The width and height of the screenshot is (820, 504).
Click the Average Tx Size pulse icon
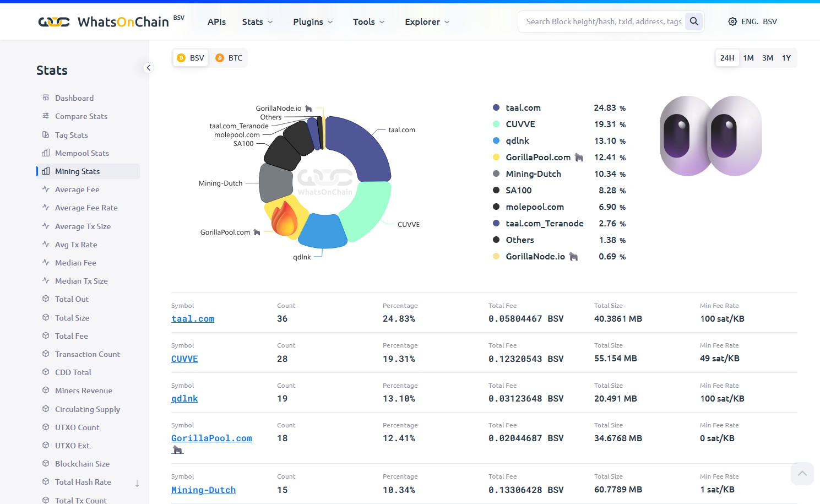46,226
